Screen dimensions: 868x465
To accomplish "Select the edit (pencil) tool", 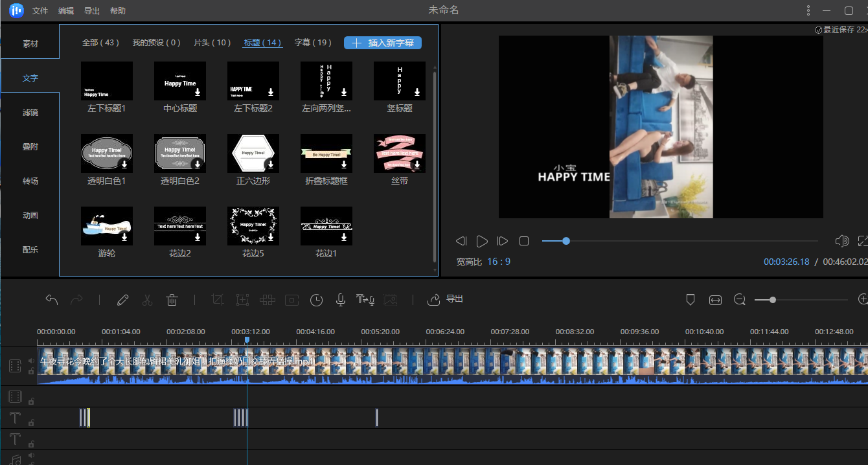I will (x=122, y=299).
